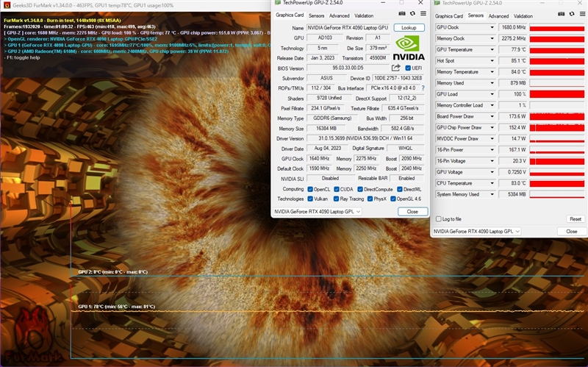Click the BIOS share/export arrow icon
This screenshot has height=367, width=588.
(x=396, y=68)
